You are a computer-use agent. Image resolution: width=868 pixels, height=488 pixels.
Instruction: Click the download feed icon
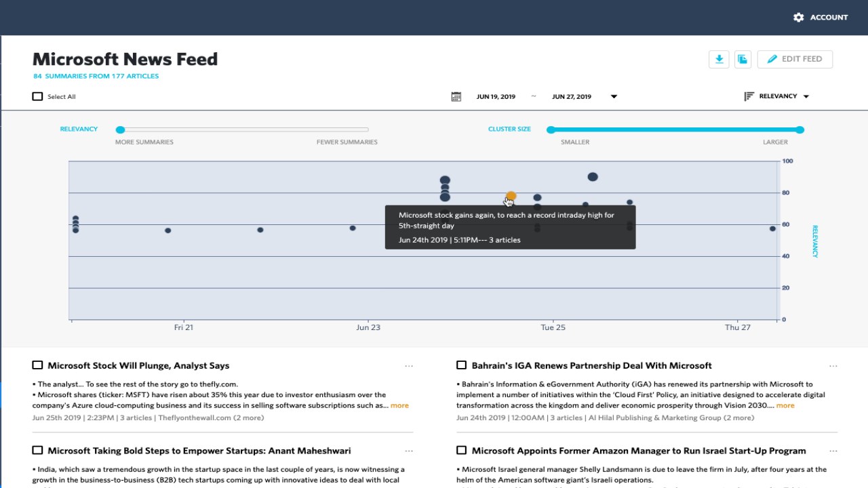719,59
